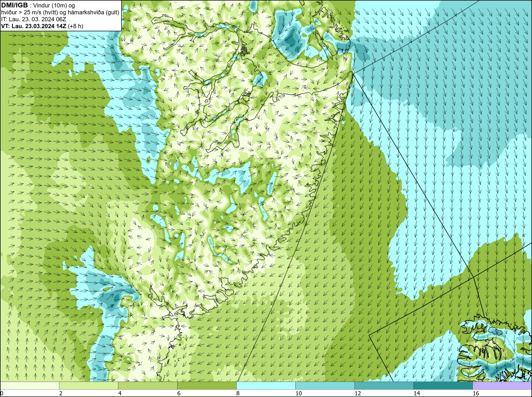
Task: Click the 'VT: Lau. 23.03.2024 14Z' line
Action: [x=34, y=26]
